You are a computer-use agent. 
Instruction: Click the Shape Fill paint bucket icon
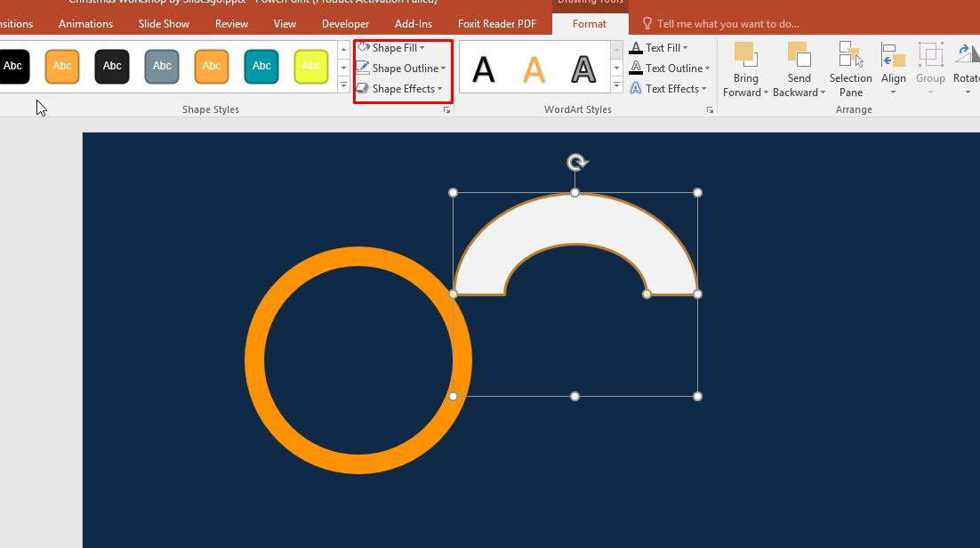tap(363, 47)
